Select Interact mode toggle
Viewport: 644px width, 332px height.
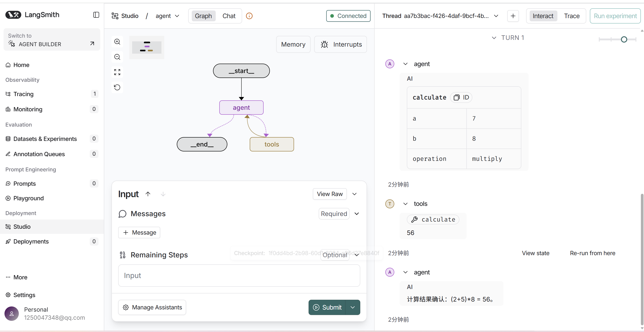[543, 16]
